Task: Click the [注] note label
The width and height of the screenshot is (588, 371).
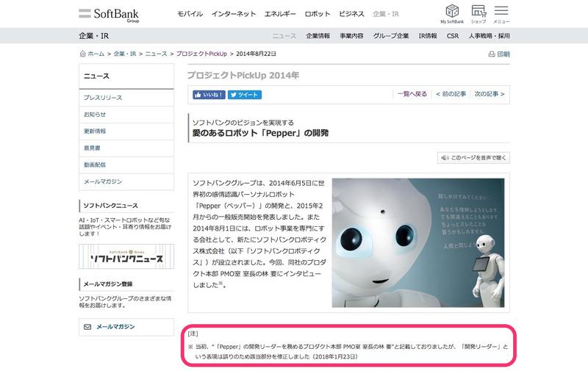Action: click(193, 334)
